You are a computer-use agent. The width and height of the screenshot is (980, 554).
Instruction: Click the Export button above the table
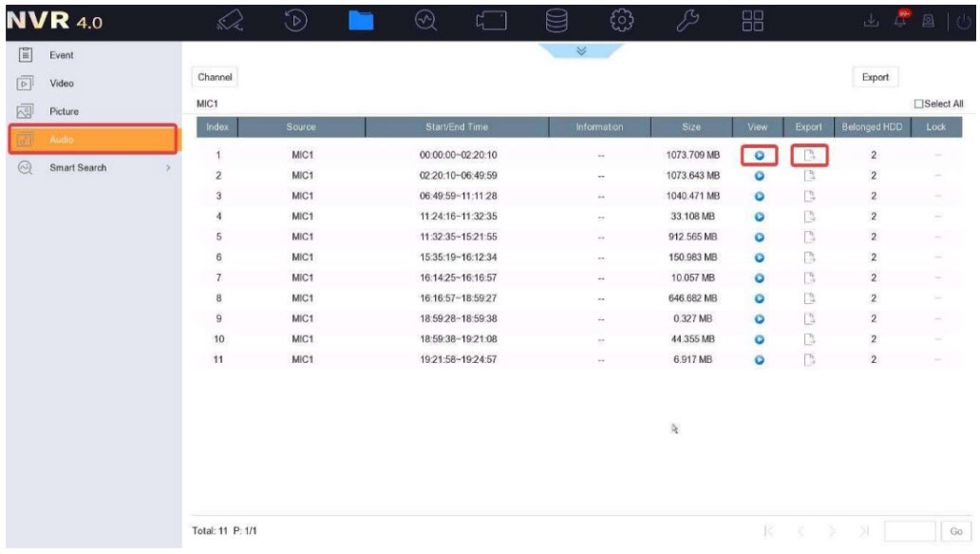(x=875, y=77)
